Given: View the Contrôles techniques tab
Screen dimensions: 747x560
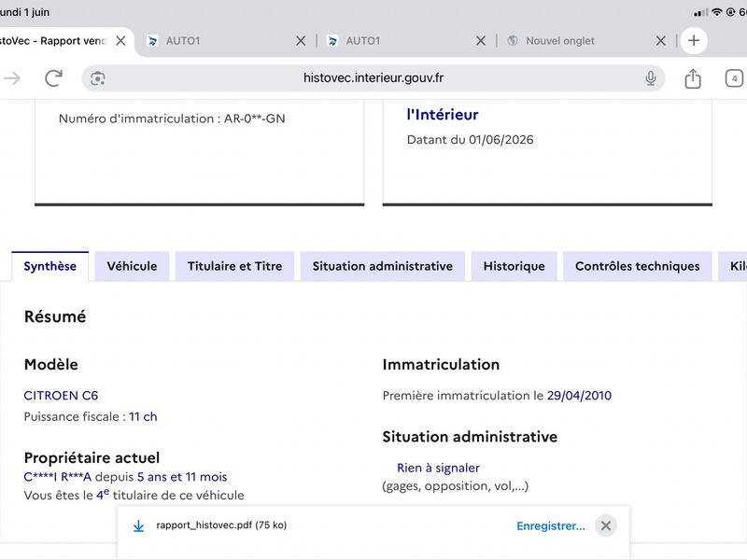Looking at the screenshot, I should 638,266.
